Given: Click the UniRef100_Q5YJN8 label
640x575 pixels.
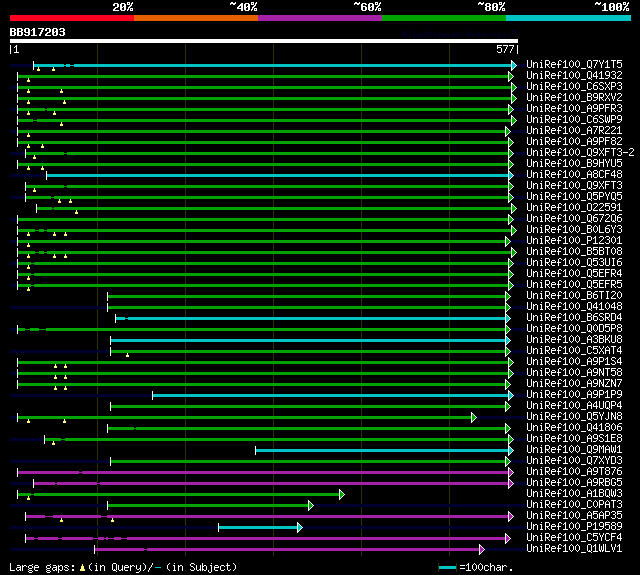Looking at the screenshot, I should 574,417.
